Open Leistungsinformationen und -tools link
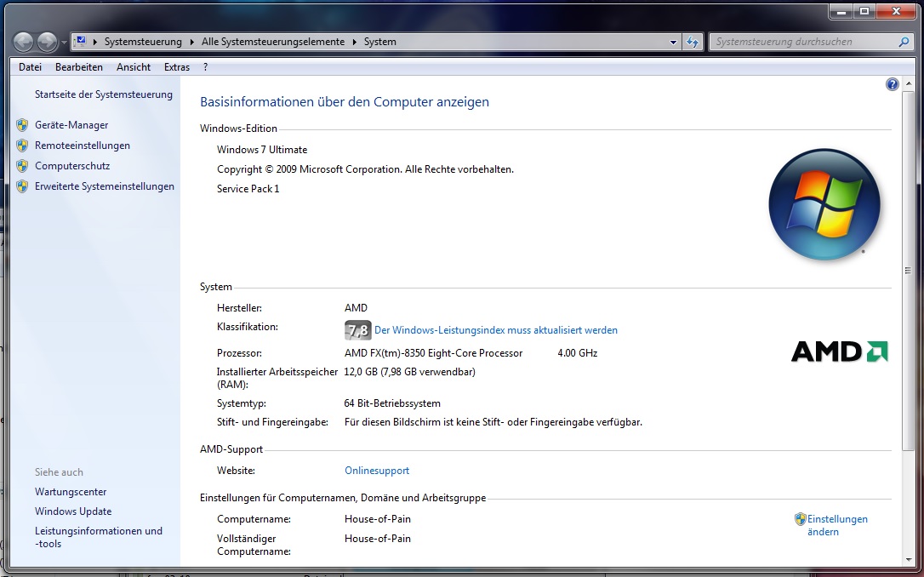Viewport: 924px width, 577px height. click(x=99, y=537)
